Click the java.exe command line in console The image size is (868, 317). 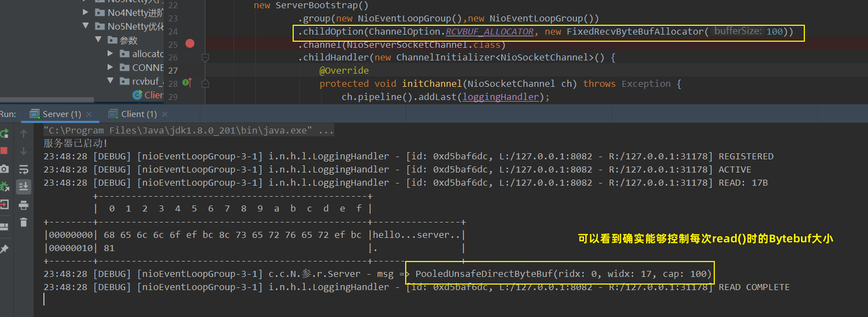click(188, 130)
